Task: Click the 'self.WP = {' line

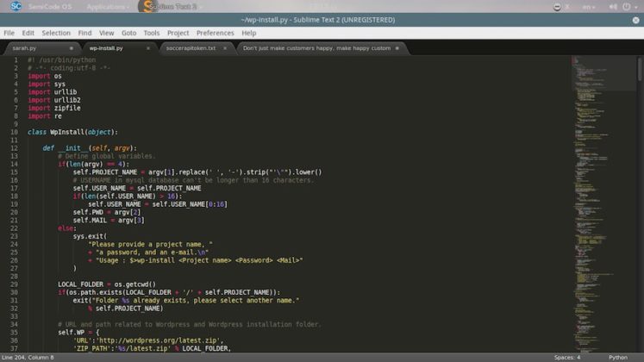Action: click(x=78, y=333)
